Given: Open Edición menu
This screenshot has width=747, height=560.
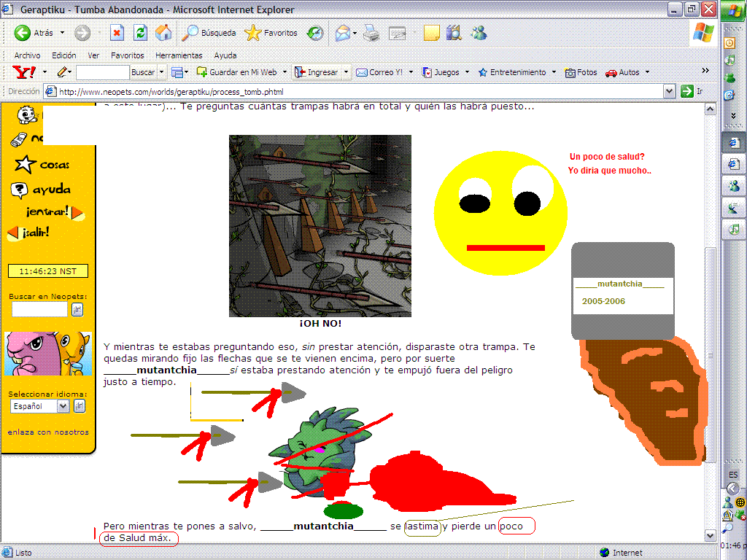Looking at the screenshot, I should (64, 55).
